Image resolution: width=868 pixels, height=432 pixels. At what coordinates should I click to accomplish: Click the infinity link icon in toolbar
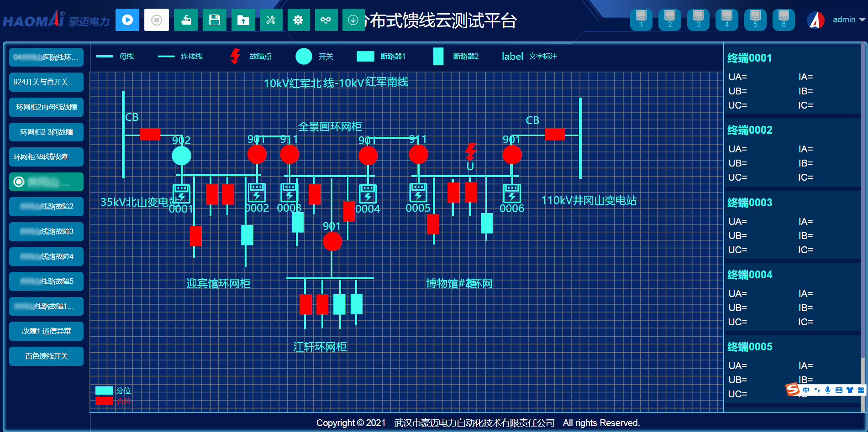(x=326, y=20)
